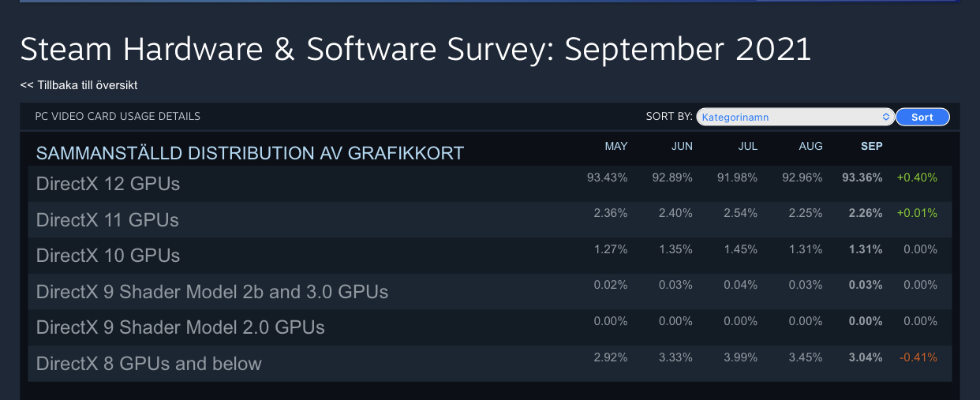The image size is (980, 400).
Task: Click the JUL column header
Action: [746, 146]
